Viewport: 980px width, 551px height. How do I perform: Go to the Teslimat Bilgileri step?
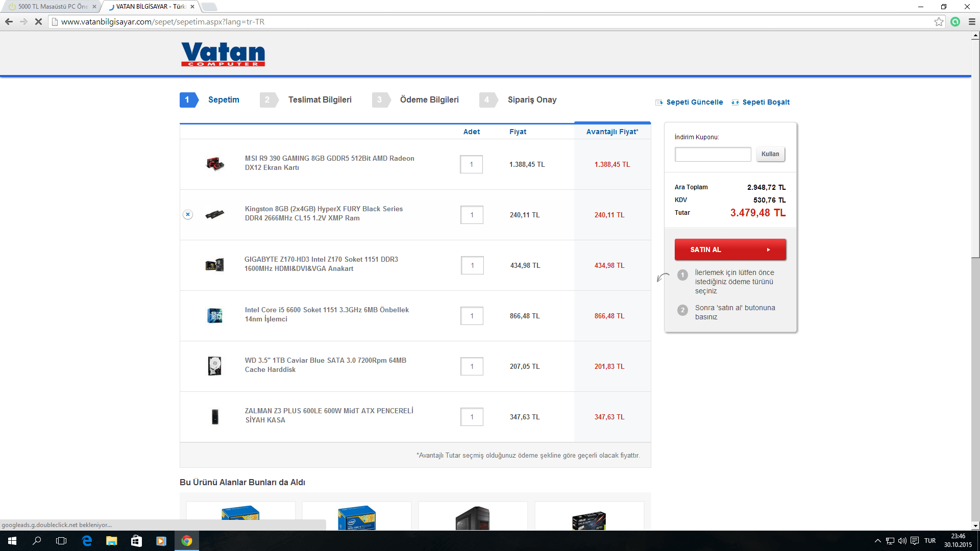320,99
